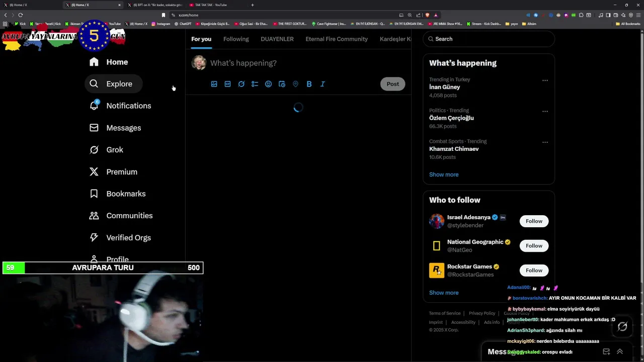Open Brave Shields lion icon

click(427, 15)
